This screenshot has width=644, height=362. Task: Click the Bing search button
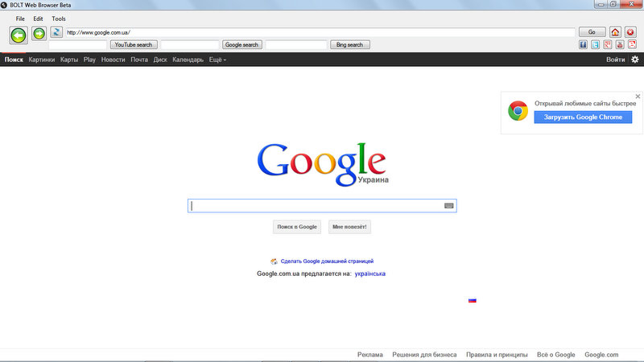point(350,45)
